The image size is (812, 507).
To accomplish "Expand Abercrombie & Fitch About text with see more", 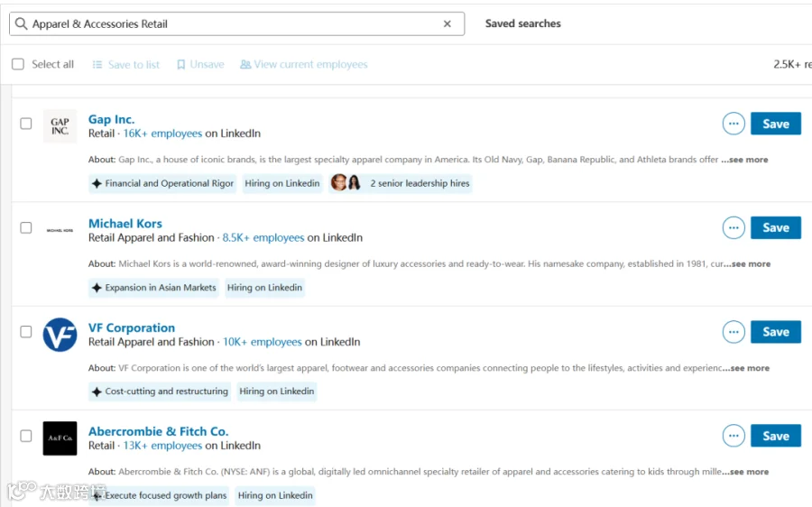I will tap(746, 472).
